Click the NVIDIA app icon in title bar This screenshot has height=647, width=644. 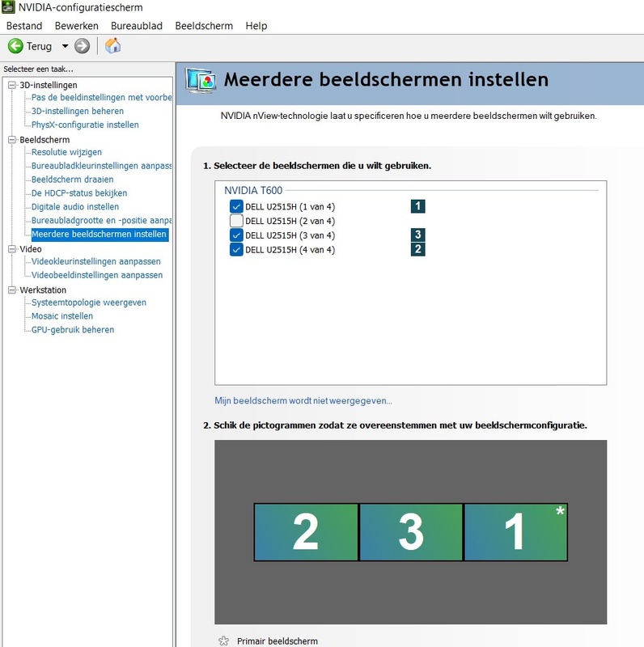[8, 7]
